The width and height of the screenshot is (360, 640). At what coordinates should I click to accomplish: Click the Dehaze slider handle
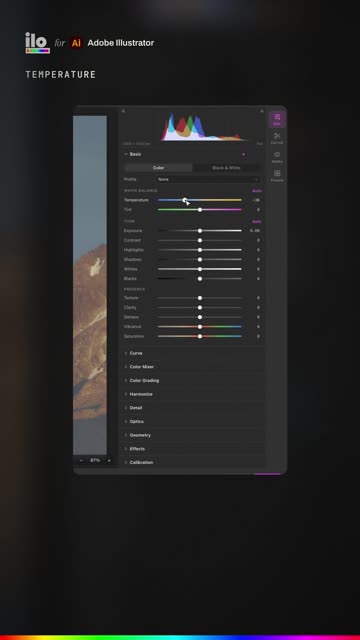coord(200,317)
